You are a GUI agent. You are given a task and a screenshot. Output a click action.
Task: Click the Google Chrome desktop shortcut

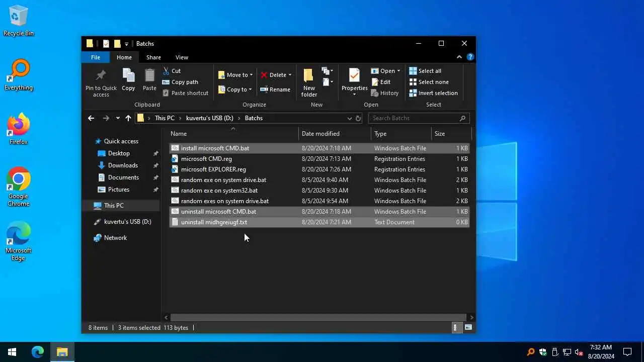[19, 187]
